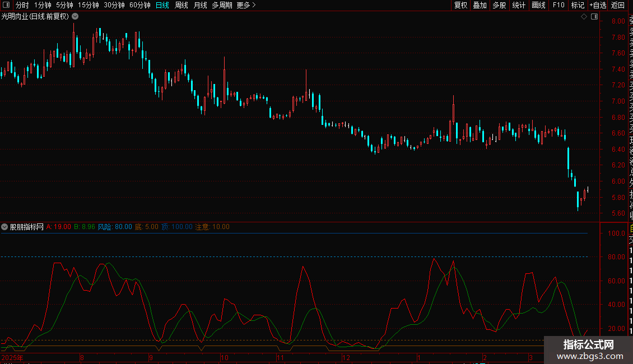Click the 2025年 label on time axis
This screenshot has height=364, width=633.
click(12, 357)
